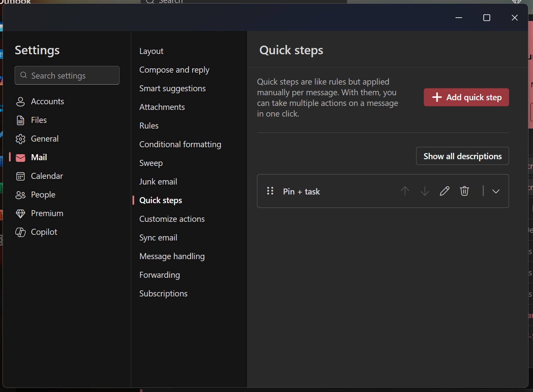
Task: Select Conditional formatting in Mail menu
Action: 180,144
